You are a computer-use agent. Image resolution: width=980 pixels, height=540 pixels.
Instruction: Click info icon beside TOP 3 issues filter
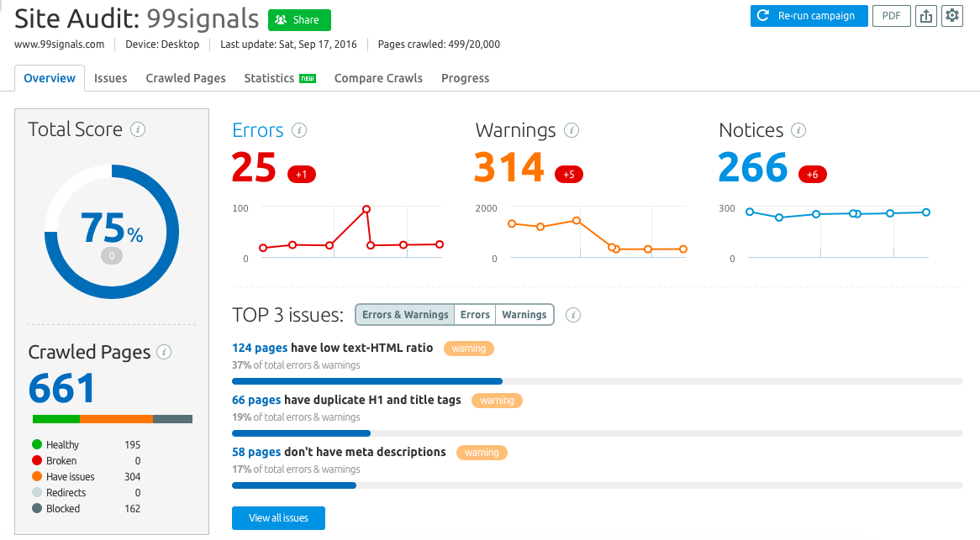coord(573,315)
